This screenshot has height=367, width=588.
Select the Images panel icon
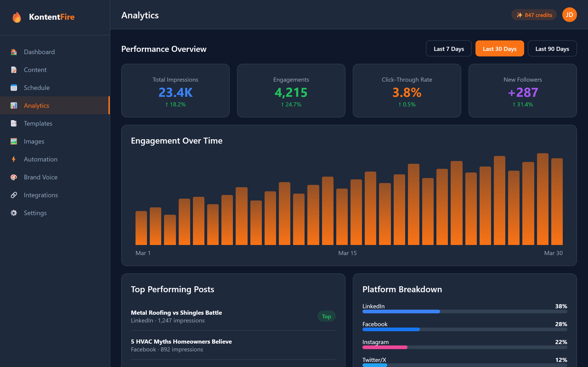click(x=14, y=141)
